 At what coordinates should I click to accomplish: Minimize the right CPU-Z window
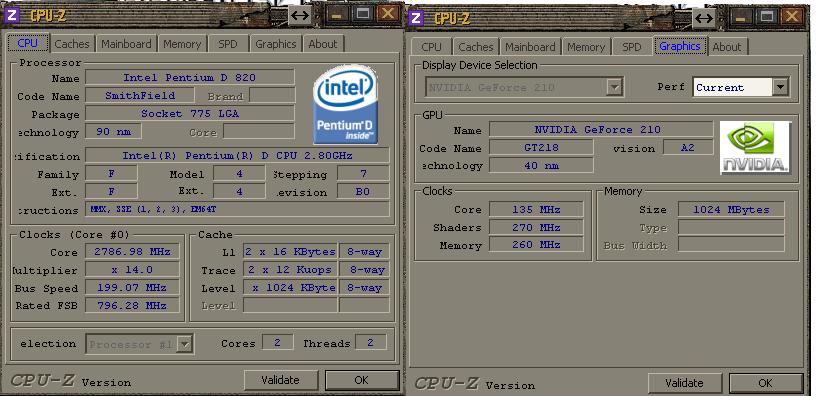740,17
